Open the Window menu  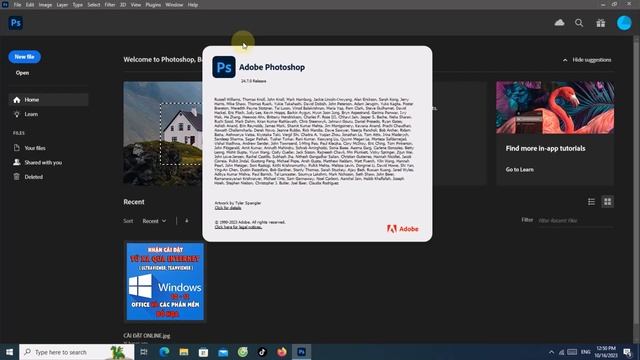174,5
